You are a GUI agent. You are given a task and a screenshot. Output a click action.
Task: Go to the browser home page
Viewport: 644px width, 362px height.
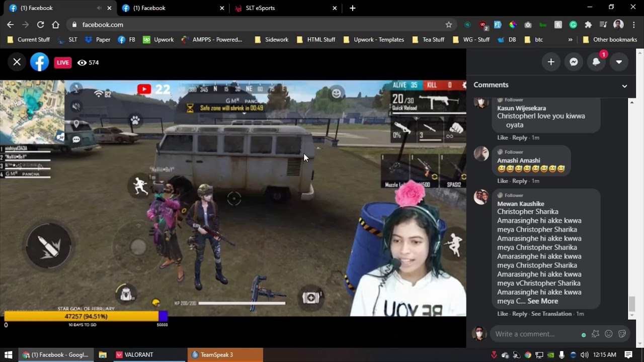55,25
